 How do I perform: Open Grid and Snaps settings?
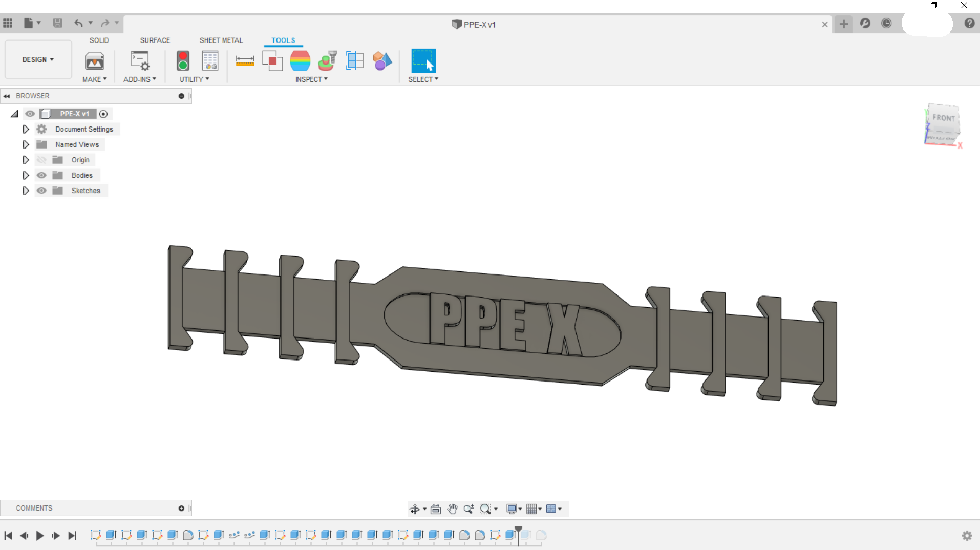pos(531,509)
